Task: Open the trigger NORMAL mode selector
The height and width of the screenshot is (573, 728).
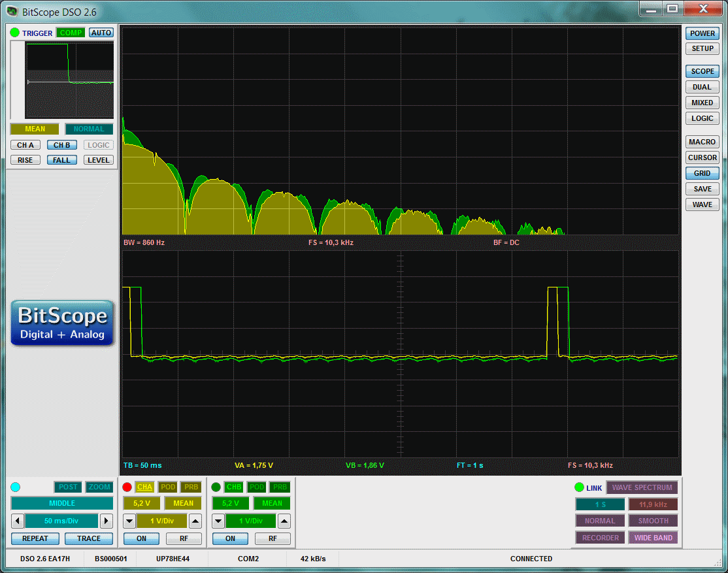Action: pos(89,129)
